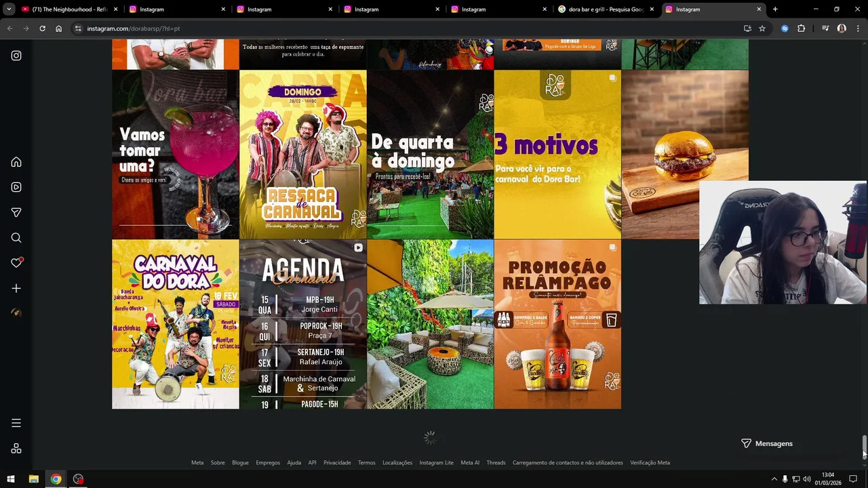Bookmark this page with star icon
Screen dimensions: 868x488
762,28
